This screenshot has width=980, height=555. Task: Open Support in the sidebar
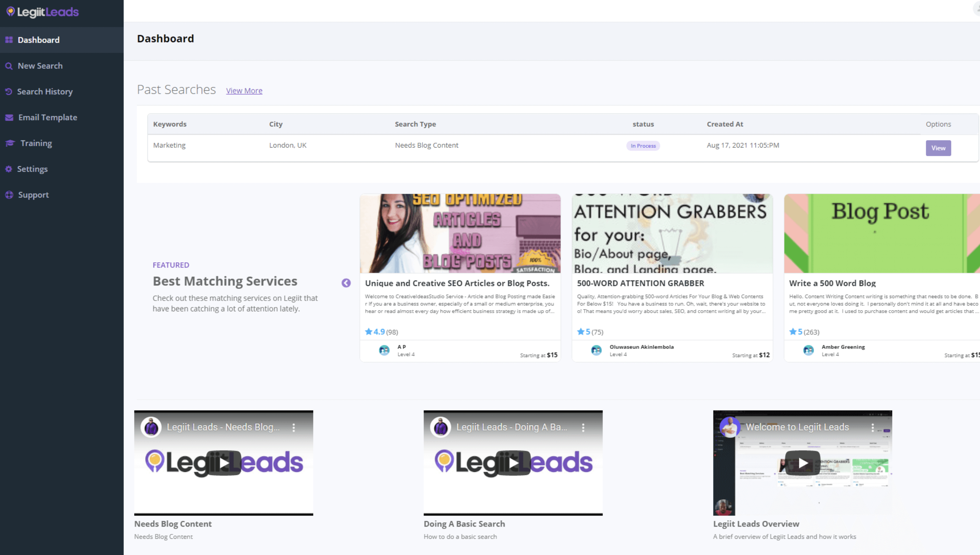pyautogui.click(x=62, y=195)
